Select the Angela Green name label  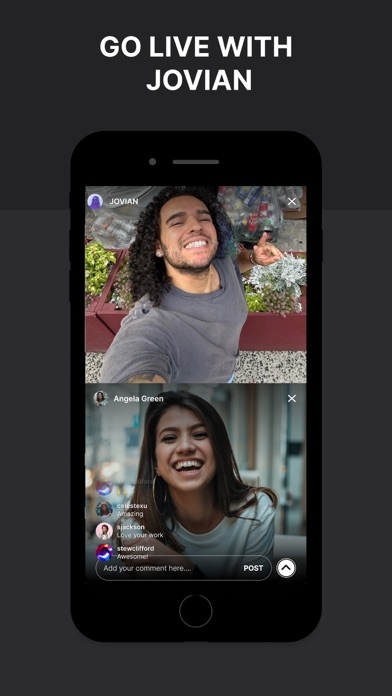click(x=138, y=399)
